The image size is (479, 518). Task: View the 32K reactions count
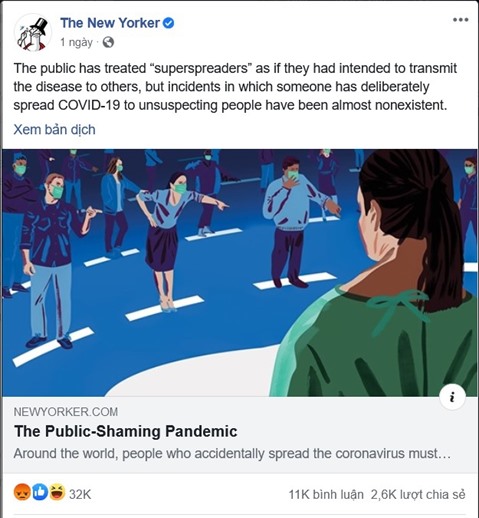(x=80, y=494)
